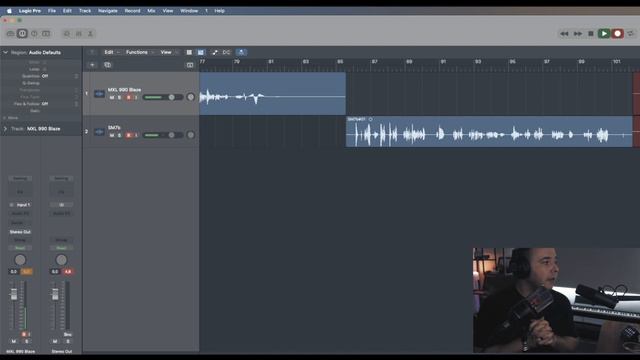The image size is (640, 360).
Task: Click the red Record button
Action: [618, 33]
